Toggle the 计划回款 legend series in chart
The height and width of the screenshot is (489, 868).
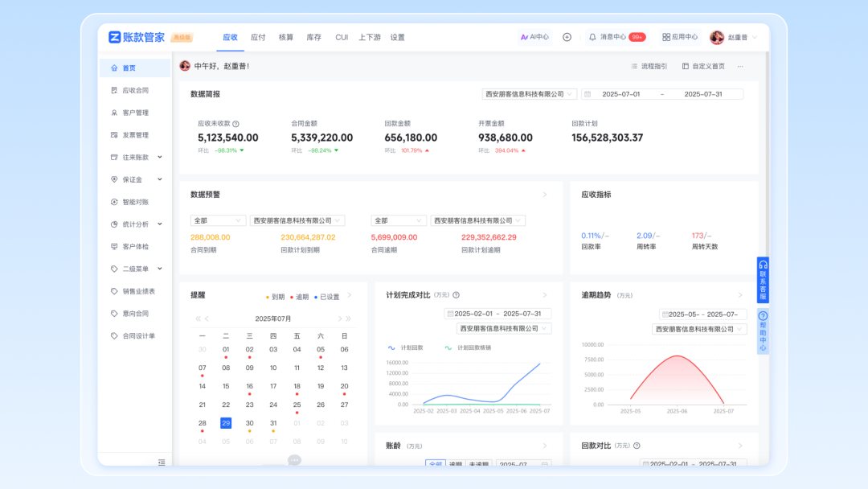click(406, 347)
